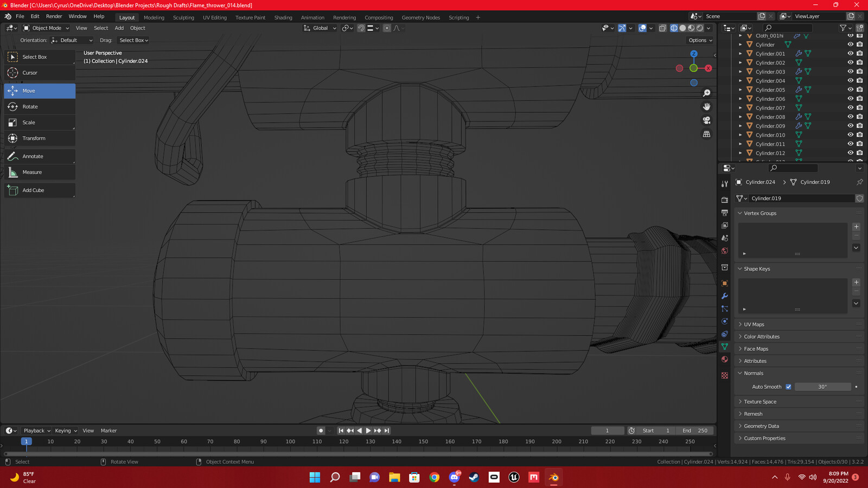Hide Cylinder.001 in the outliner

[850, 54]
